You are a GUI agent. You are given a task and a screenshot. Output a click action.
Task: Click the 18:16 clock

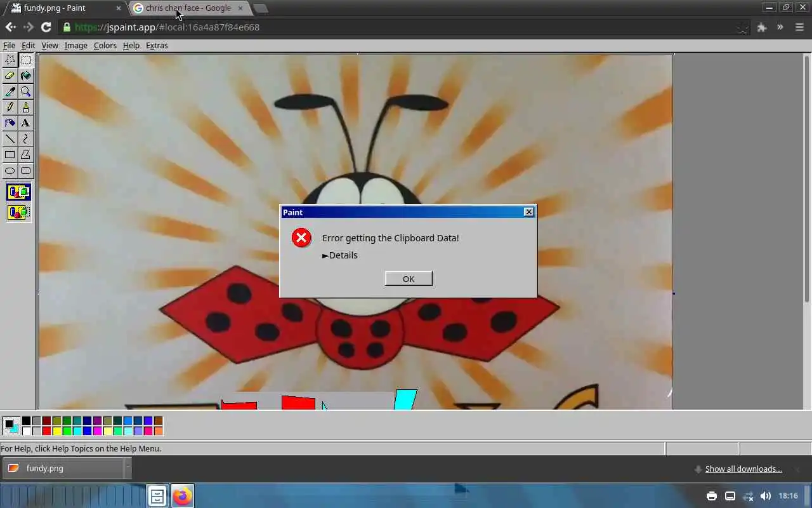click(788, 496)
